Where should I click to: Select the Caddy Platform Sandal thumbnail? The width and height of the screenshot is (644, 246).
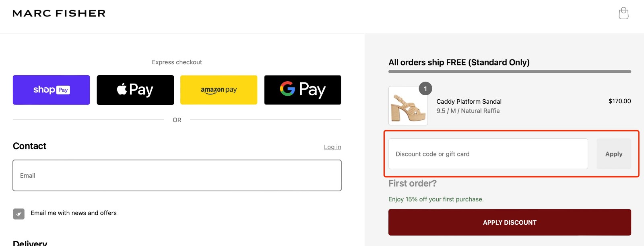(x=408, y=106)
